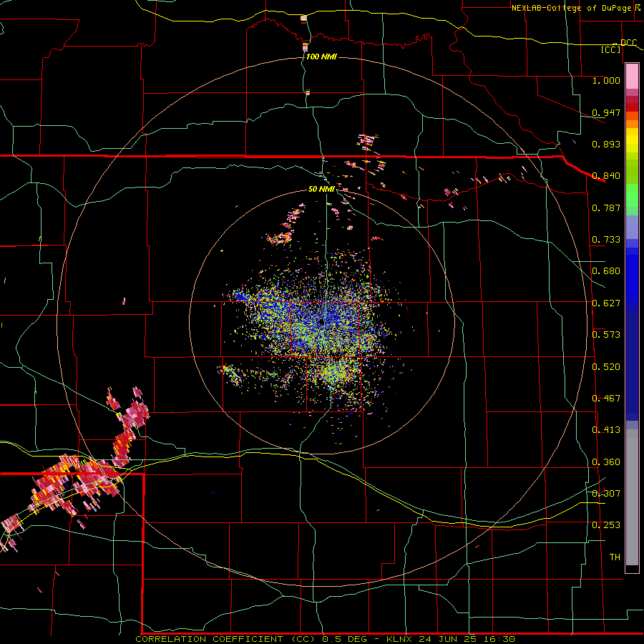Viewport: 644px width, 644px height.
Task: Pick the gray swatch at bar bottom
Action: (632, 497)
